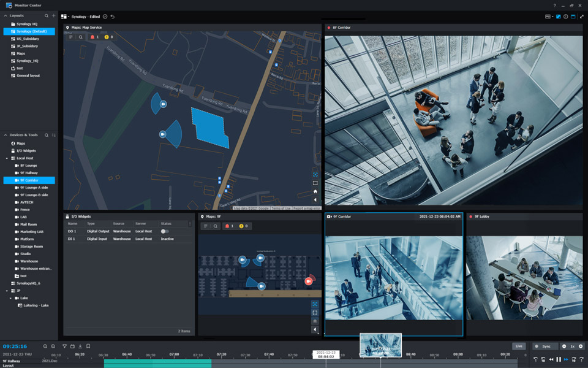Click the add layout plus icon
The width and height of the screenshot is (588, 368).
[x=54, y=16]
